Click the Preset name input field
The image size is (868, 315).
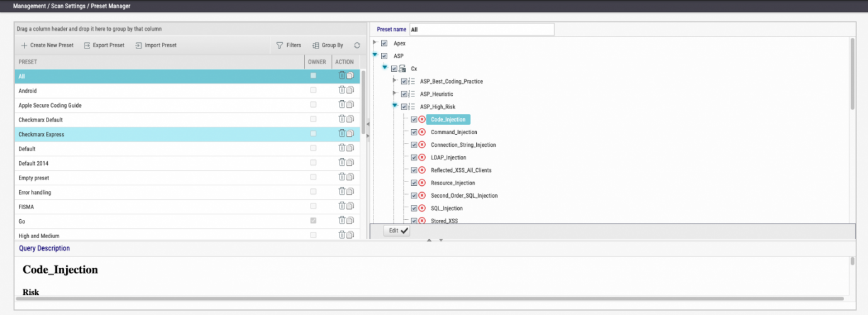click(x=482, y=30)
